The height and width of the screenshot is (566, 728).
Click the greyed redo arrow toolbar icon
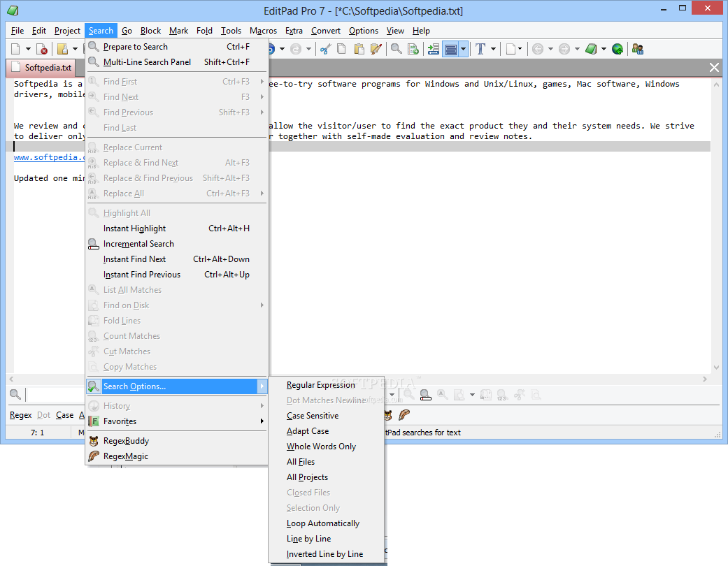296,49
